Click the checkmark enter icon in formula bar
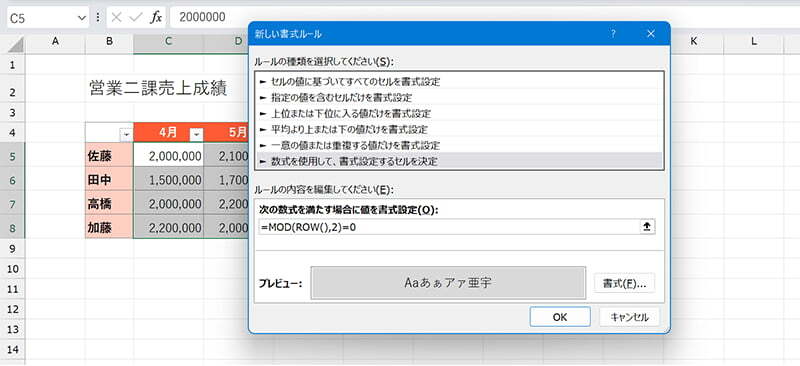Viewport: 800px width, 366px height. [x=136, y=17]
